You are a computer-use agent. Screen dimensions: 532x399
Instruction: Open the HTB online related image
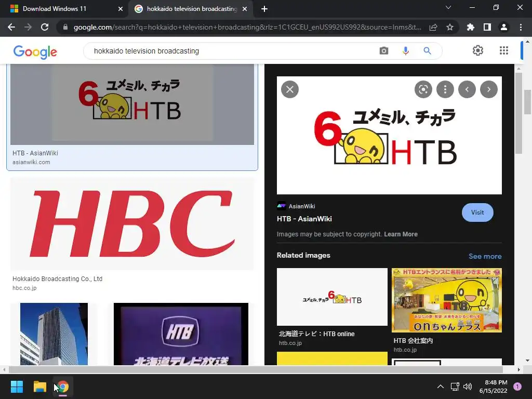(332, 297)
